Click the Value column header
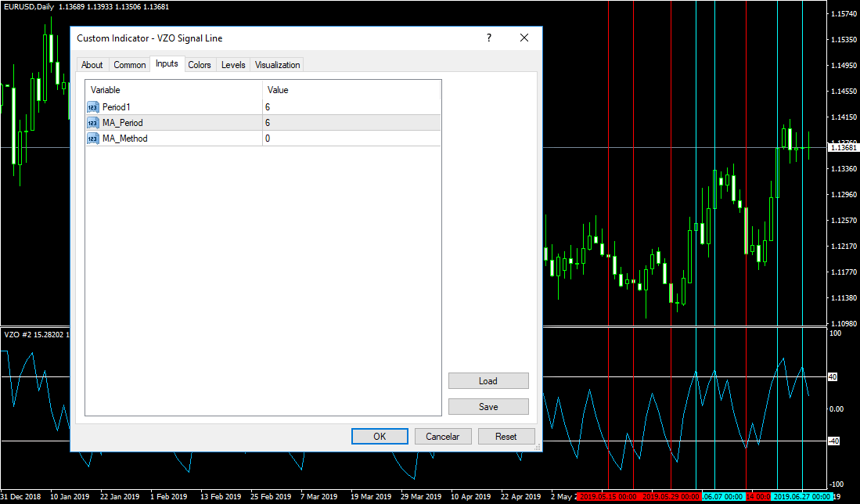Screen dimensions: 860x504 pyautogui.click(x=351, y=90)
